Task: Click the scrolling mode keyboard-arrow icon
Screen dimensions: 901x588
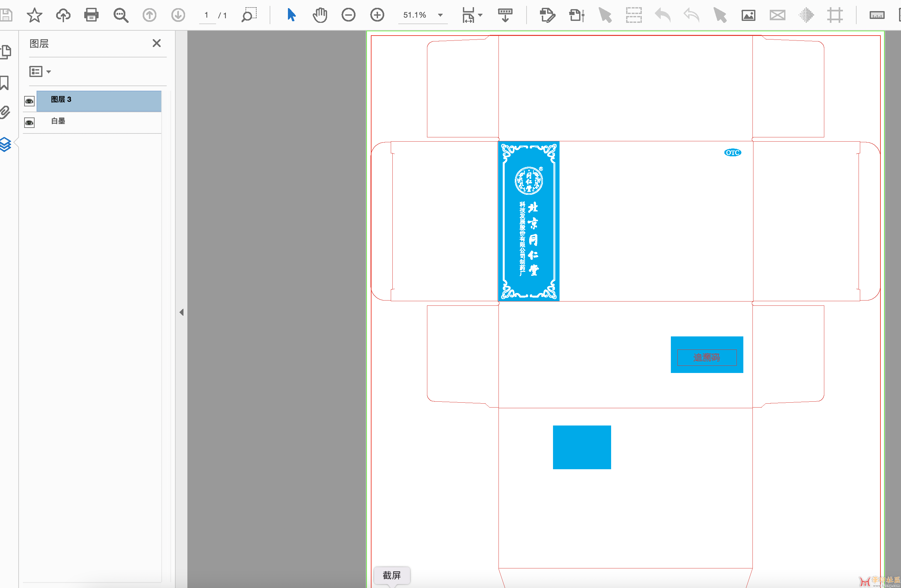Action: click(x=505, y=15)
